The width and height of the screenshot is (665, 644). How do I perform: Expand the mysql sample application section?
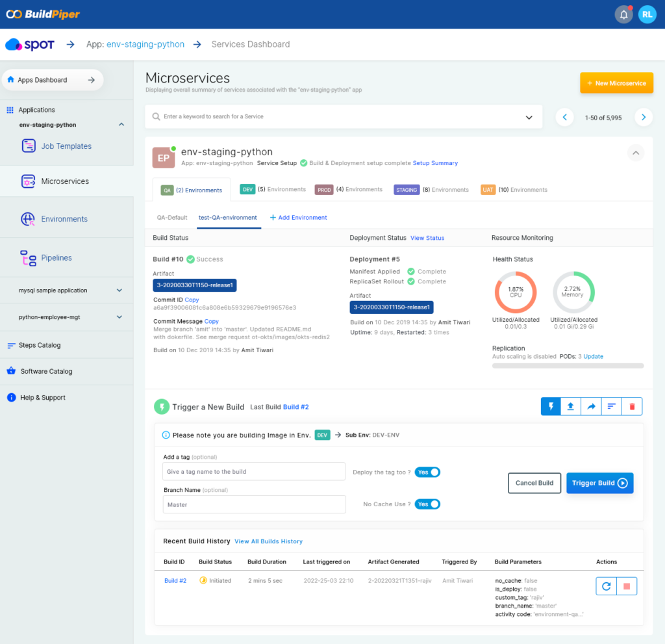119,290
